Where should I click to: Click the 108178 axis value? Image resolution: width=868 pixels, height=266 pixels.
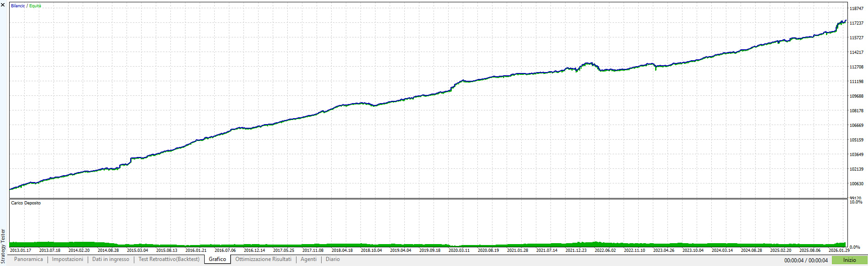pyautogui.click(x=856, y=110)
